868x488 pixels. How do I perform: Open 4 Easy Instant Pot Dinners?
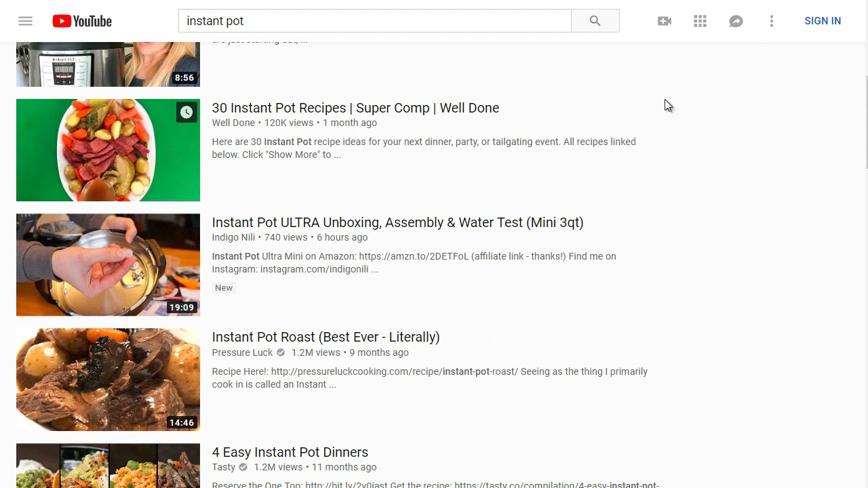tap(290, 452)
